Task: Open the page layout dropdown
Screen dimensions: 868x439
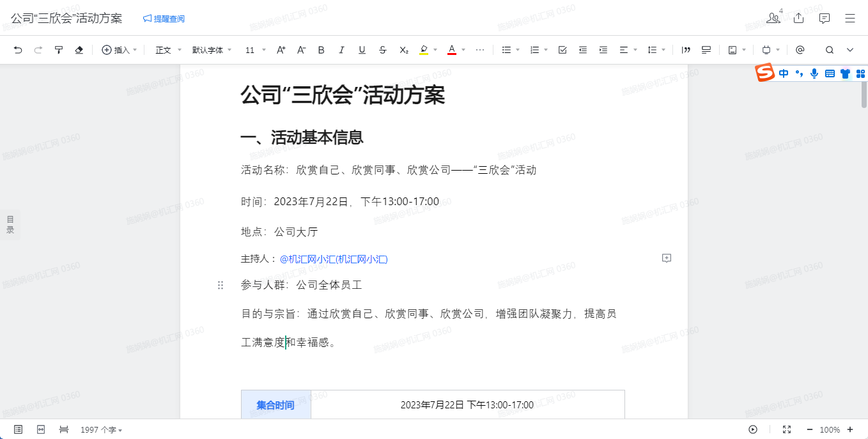Action: pyautogui.click(x=736, y=50)
